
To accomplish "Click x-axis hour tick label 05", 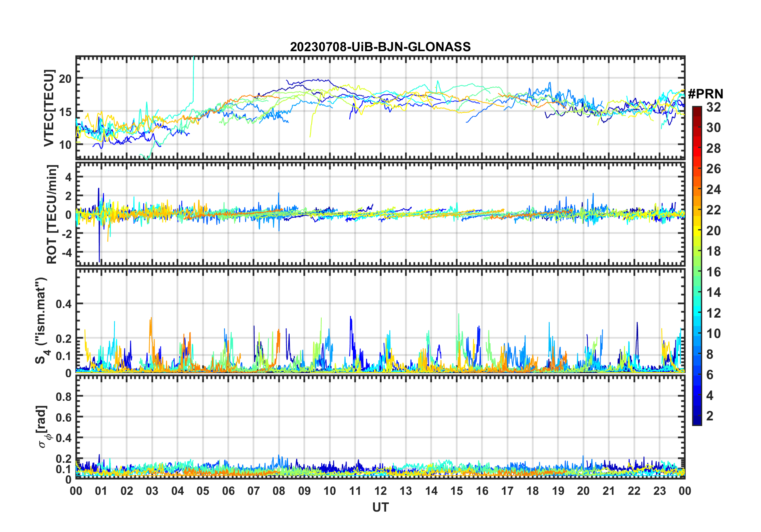I will click(203, 491).
